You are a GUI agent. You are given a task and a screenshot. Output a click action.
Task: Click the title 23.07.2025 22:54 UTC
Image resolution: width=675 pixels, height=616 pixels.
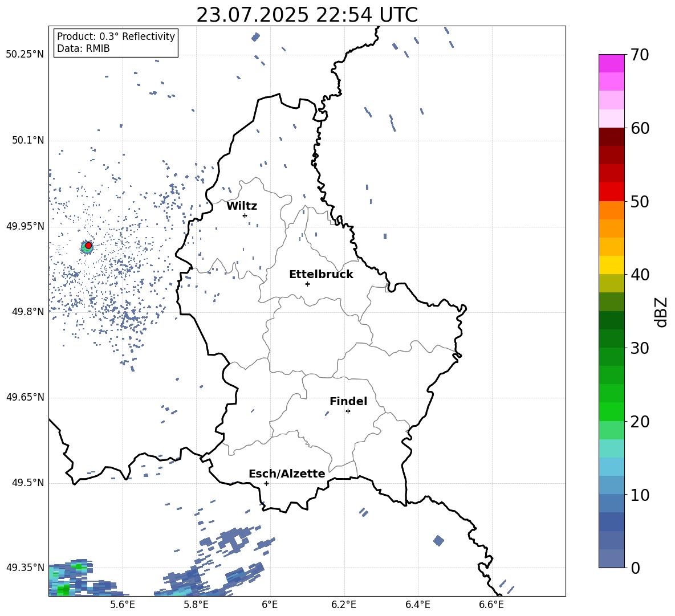coord(307,15)
